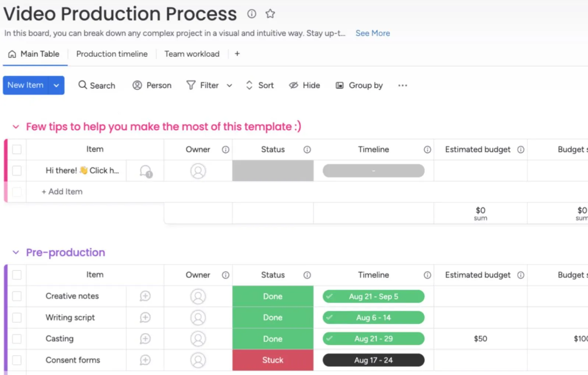Show Owner column info in Pre-production group
Viewport: 588px width, 375px height.
coord(226,275)
